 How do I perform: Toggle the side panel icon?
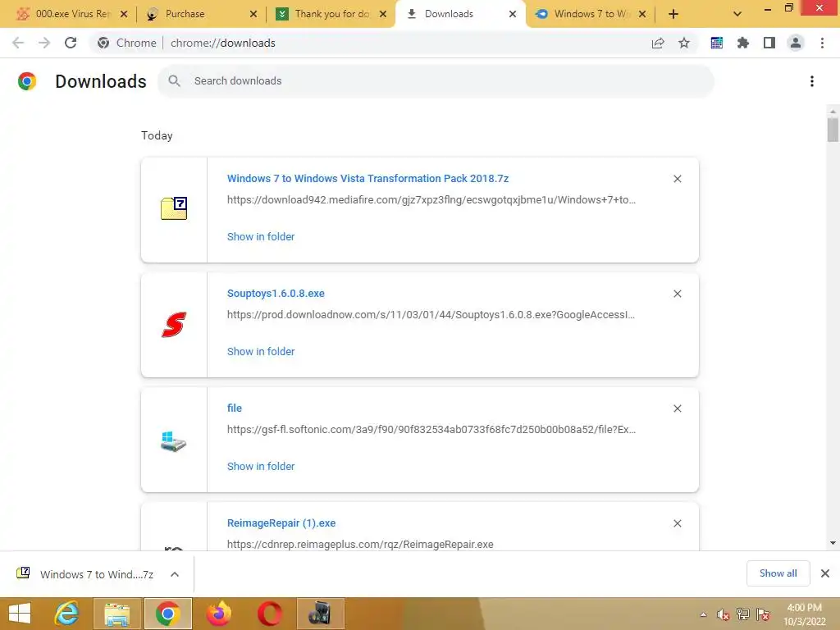[769, 43]
